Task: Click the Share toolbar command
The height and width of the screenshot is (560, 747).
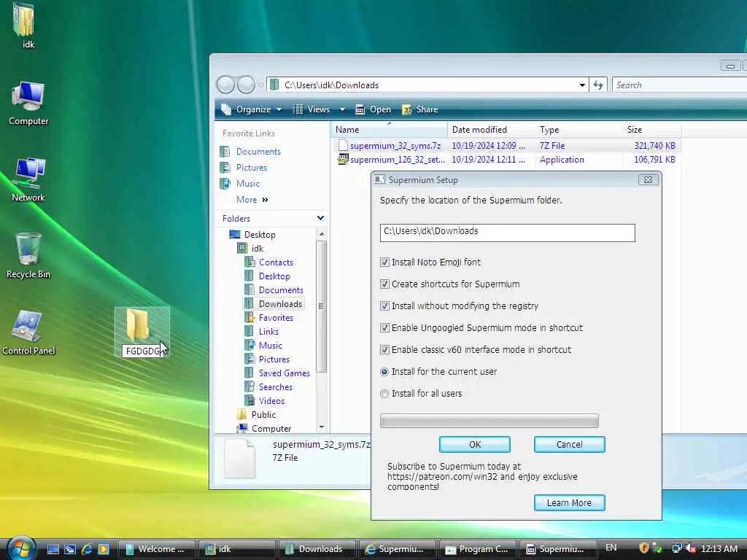Action: click(x=420, y=109)
